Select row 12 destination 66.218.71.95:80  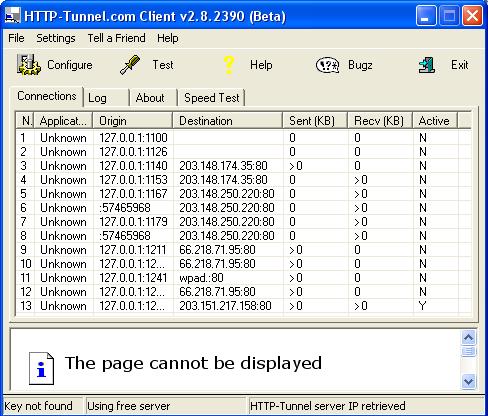point(217,292)
